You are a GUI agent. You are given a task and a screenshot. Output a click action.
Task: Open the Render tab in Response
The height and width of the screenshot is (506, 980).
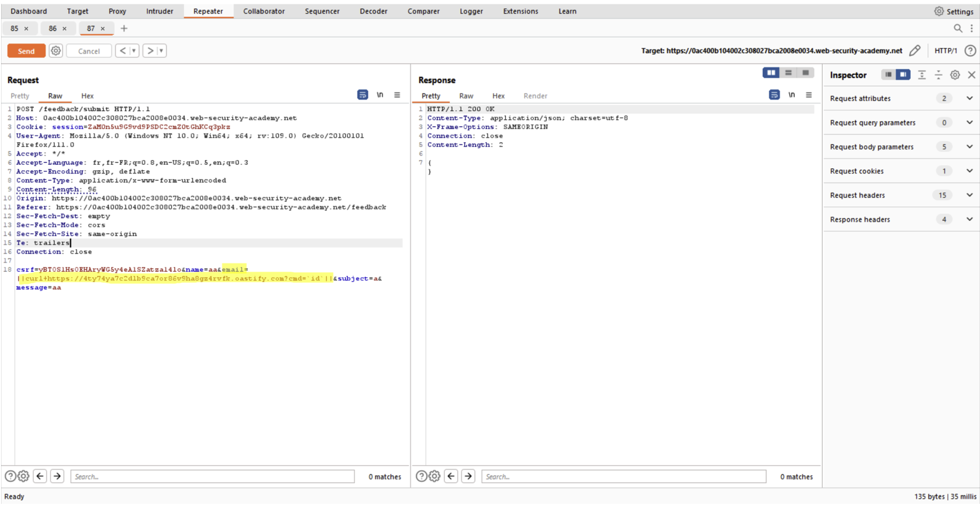[x=535, y=96]
